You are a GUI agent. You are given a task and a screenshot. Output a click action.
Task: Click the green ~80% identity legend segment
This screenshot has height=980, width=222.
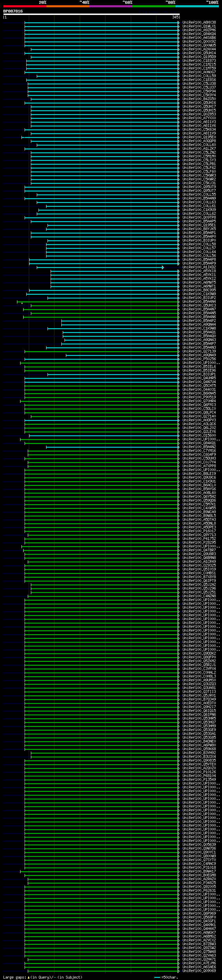tap(154, 6)
